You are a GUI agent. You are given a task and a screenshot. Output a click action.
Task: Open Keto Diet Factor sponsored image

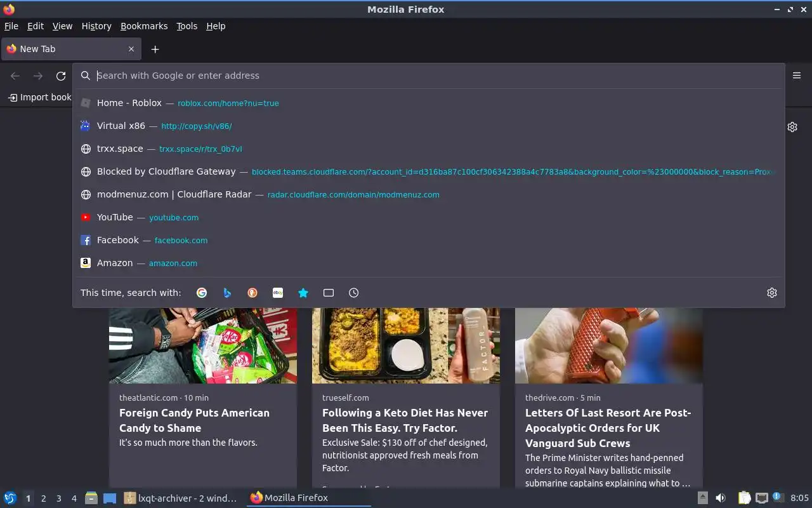click(406, 345)
